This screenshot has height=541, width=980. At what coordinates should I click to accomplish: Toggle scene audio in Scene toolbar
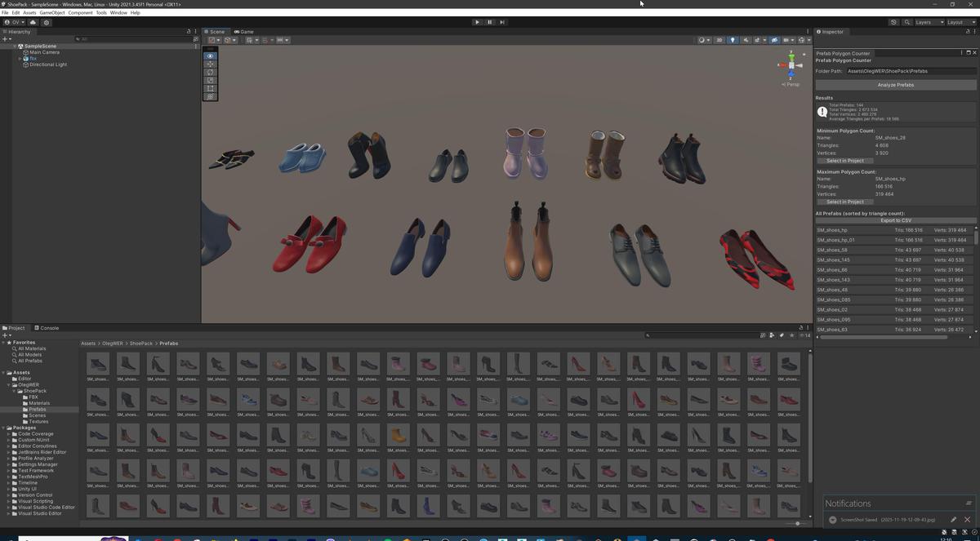(747, 40)
